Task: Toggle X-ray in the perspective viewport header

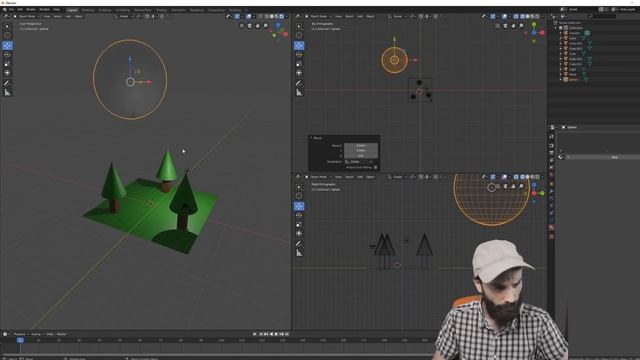Action: [x=260, y=16]
